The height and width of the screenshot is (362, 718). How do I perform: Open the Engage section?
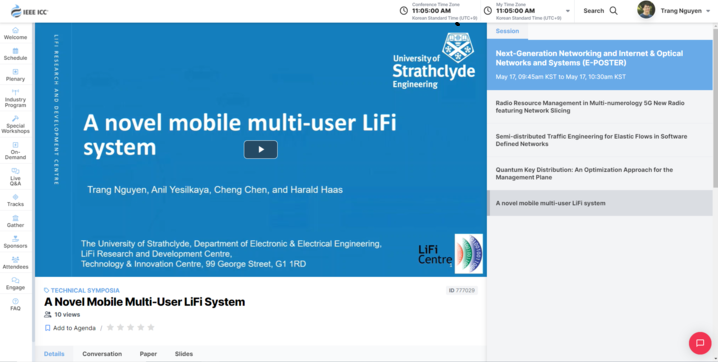coord(16,283)
